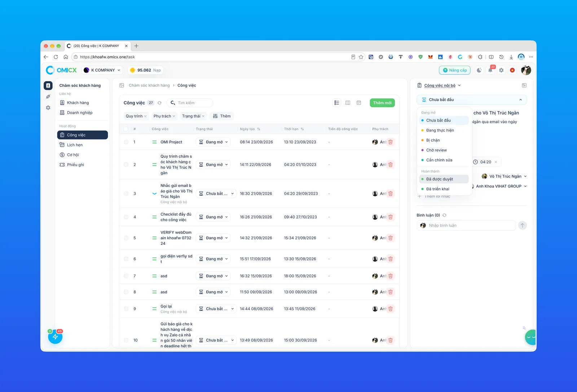Open the Trạng thái filter dropdown

193,116
